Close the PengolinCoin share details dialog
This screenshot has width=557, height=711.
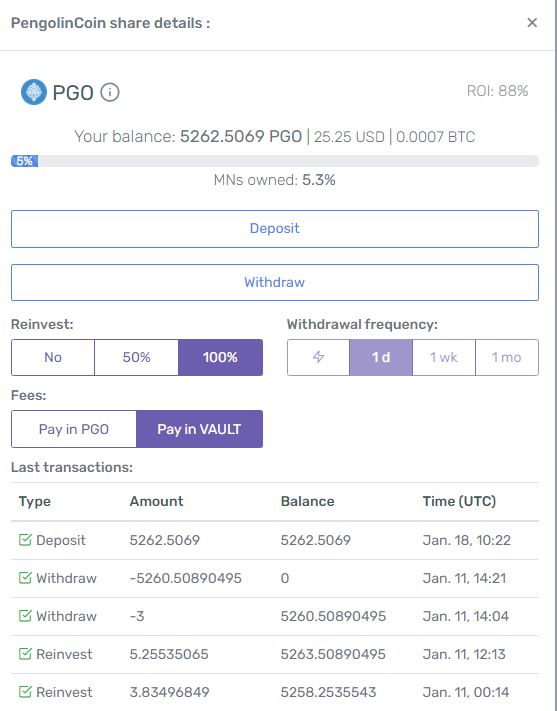tap(532, 23)
